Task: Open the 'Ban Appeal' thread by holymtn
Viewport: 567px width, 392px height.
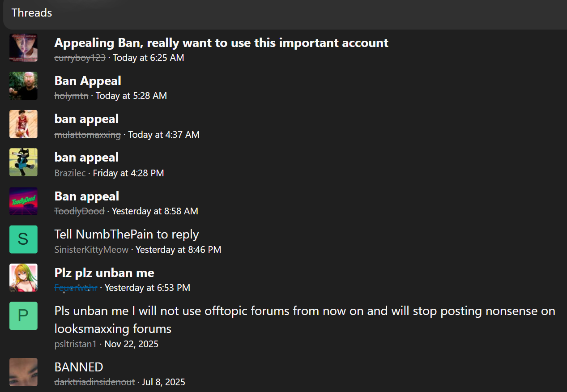Action: pyautogui.click(x=88, y=81)
